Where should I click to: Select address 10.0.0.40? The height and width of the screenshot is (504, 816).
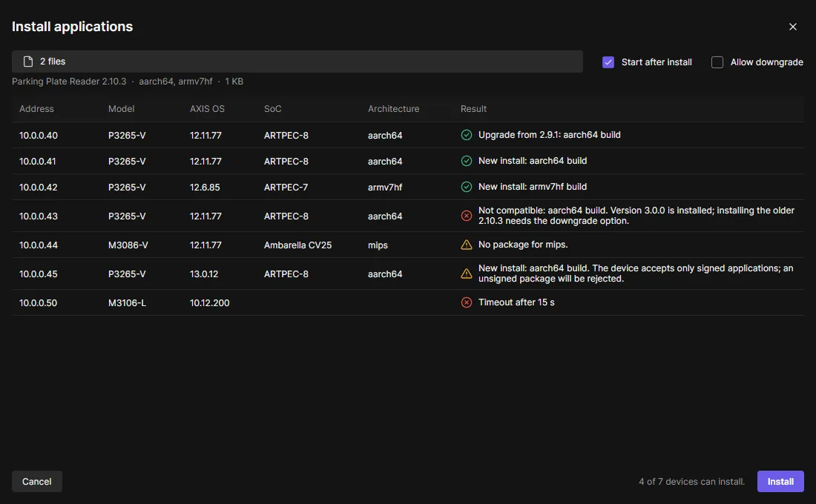(39, 135)
